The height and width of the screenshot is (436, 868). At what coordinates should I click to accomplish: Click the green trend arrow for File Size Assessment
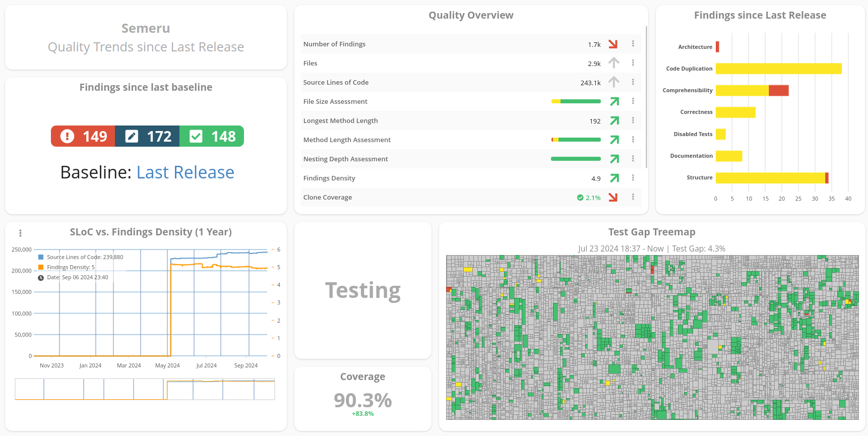pyautogui.click(x=614, y=101)
